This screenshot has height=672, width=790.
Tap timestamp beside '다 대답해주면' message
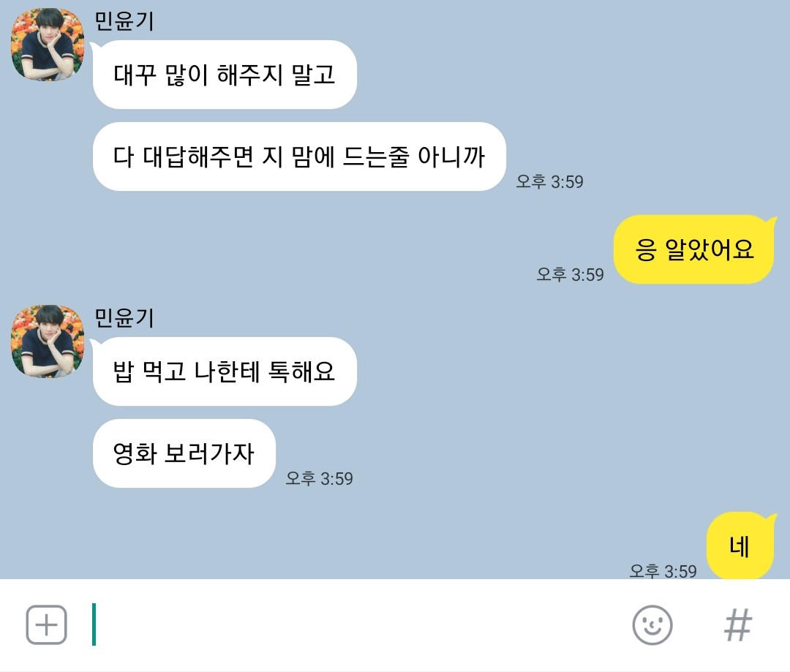(549, 181)
